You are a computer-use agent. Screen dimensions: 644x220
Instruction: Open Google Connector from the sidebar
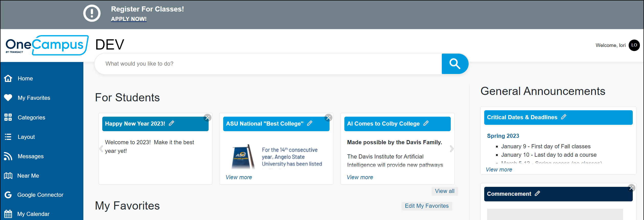[40, 195]
